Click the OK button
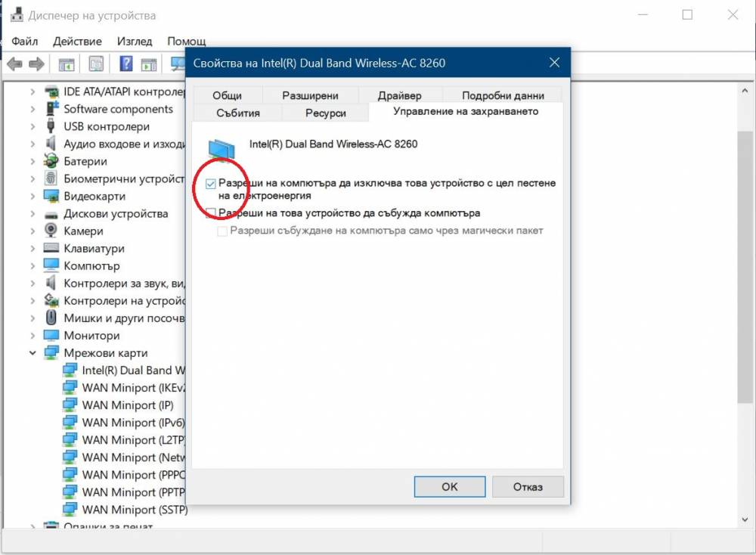The image size is (756, 555). pyautogui.click(x=449, y=486)
